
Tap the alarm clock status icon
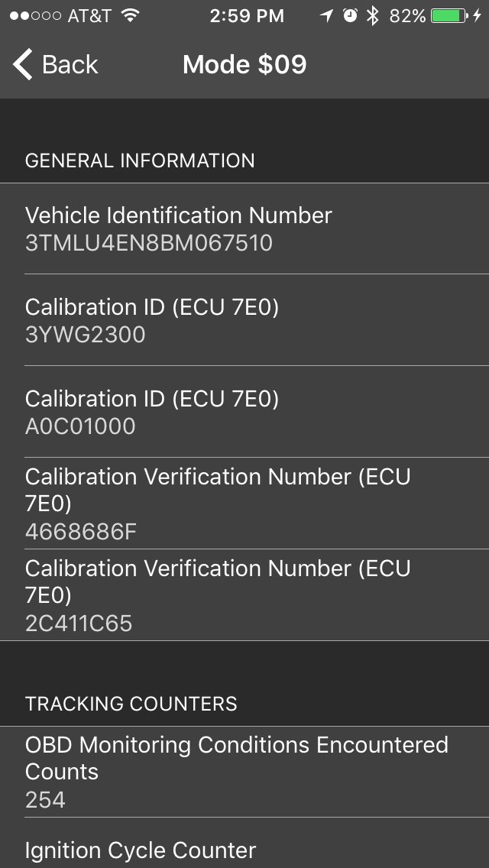pyautogui.click(x=350, y=15)
